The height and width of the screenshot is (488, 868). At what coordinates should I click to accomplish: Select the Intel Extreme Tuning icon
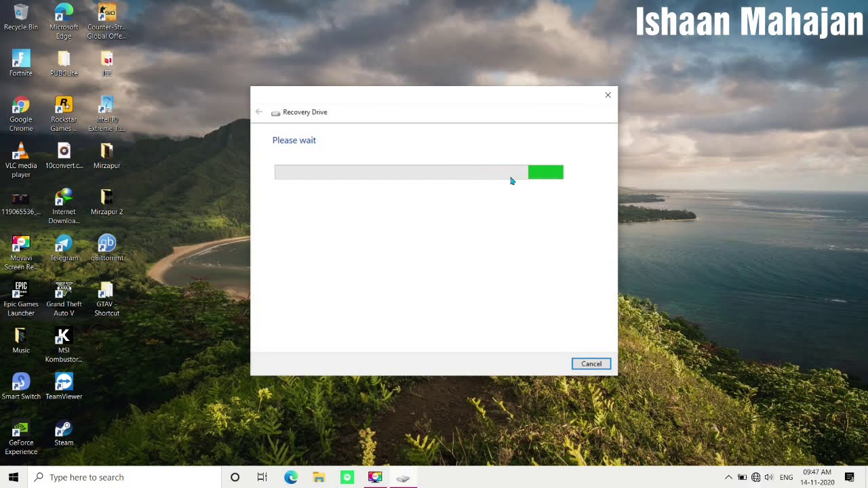[x=106, y=114]
